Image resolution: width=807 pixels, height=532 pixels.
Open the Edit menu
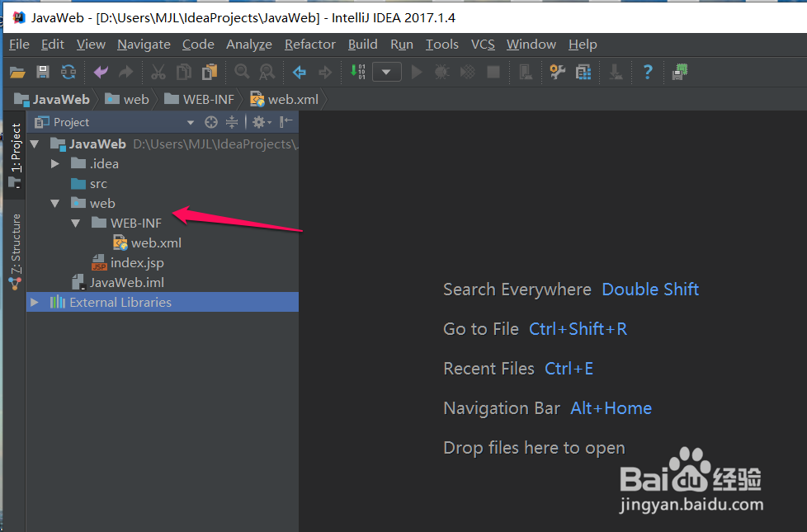tap(53, 45)
